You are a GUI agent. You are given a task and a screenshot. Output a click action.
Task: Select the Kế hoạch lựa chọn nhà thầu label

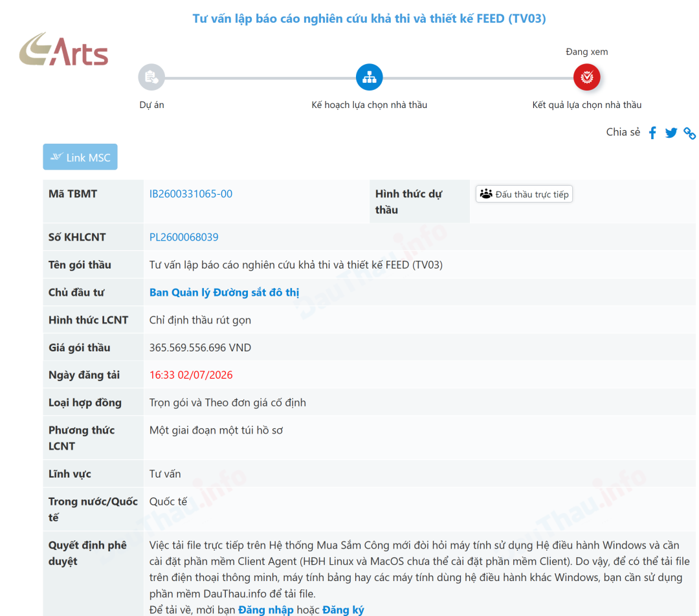coord(369,105)
